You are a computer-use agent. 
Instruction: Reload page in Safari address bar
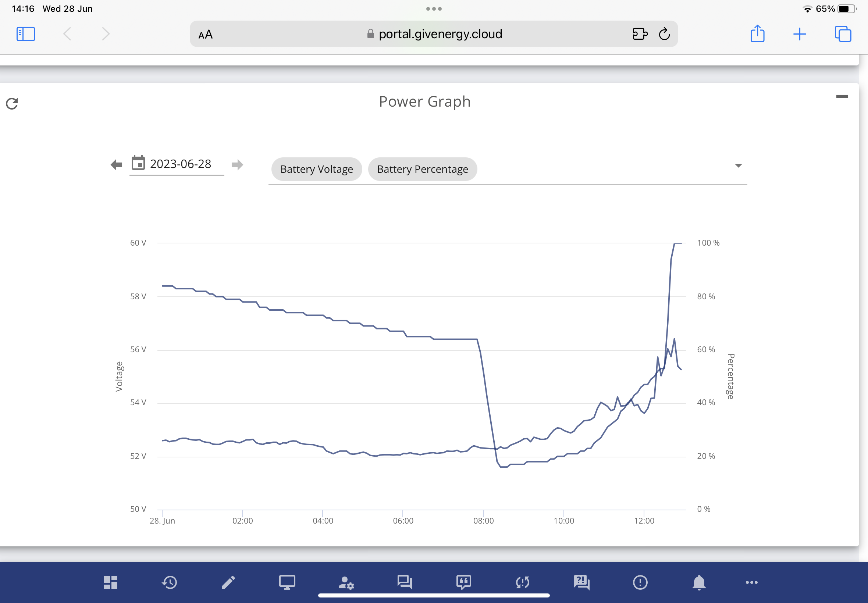(664, 34)
